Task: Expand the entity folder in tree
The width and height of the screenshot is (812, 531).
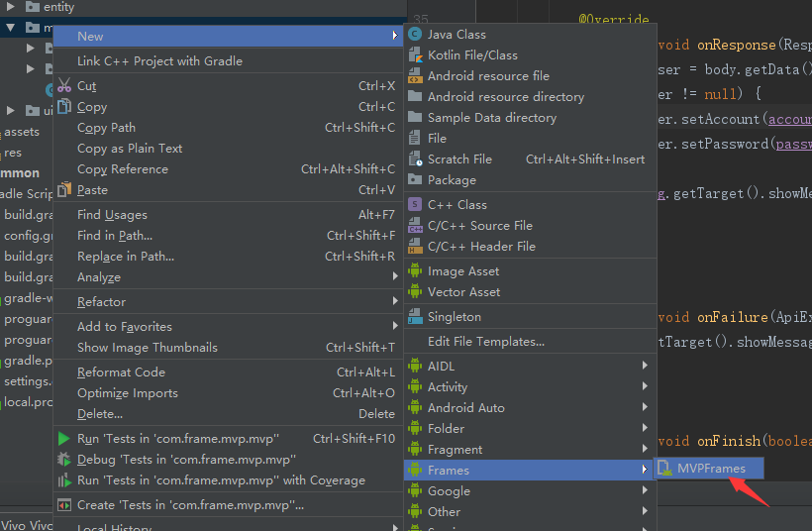Action: pyautogui.click(x=10, y=7)
